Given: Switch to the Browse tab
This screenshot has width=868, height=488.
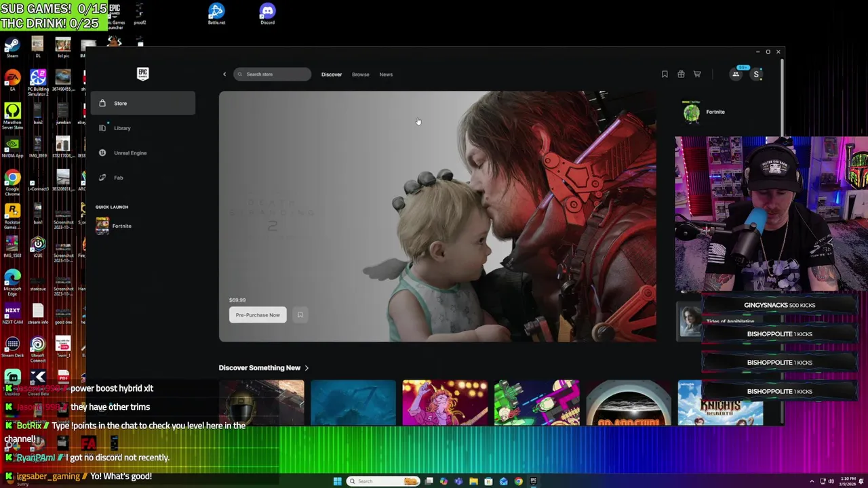Looking at the screenshot, I should (361, 74).
